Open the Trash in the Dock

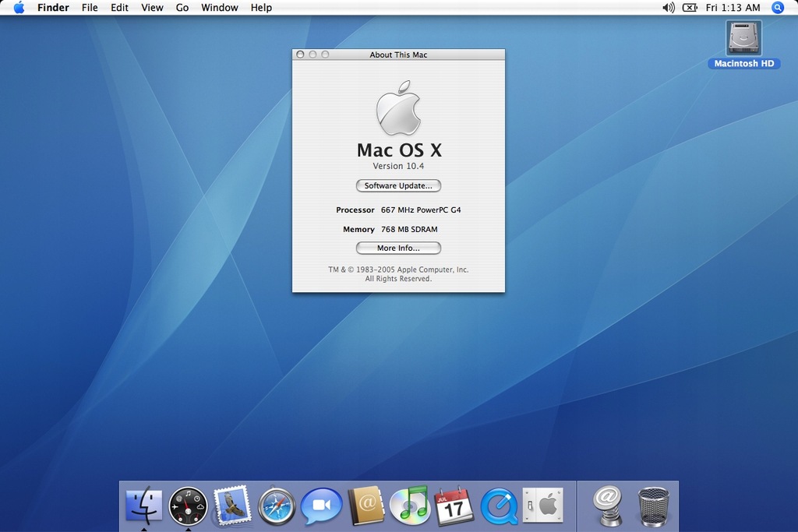click(653, 506)
